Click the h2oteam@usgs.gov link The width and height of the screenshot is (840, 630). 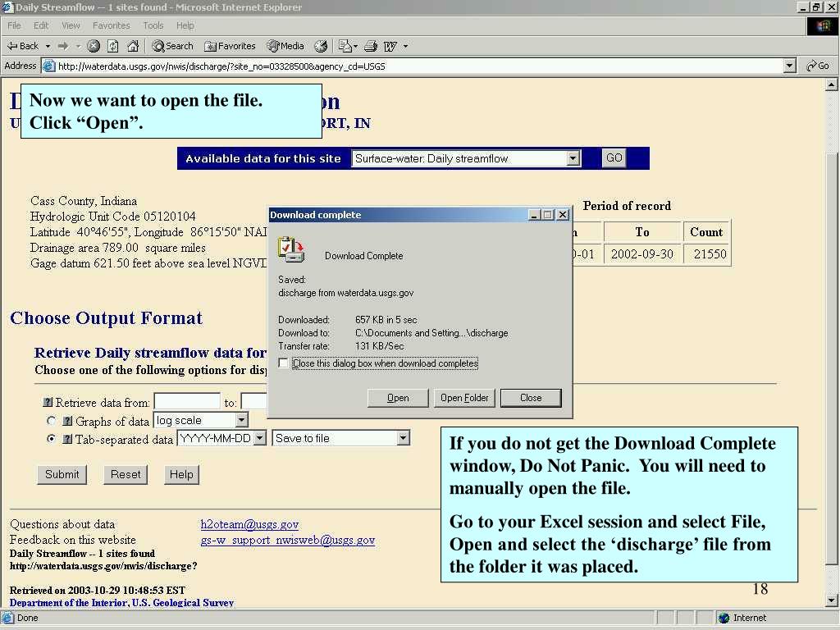coord(249,524)
